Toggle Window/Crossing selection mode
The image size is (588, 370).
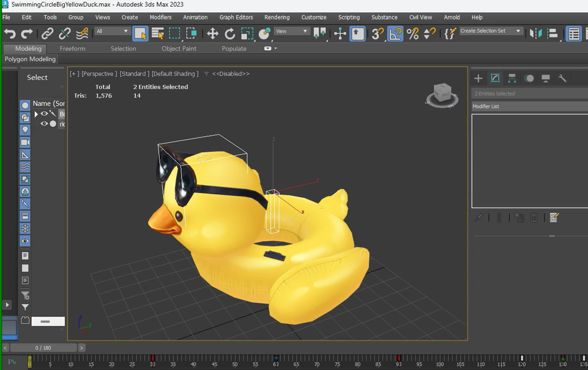coord(192,34)
